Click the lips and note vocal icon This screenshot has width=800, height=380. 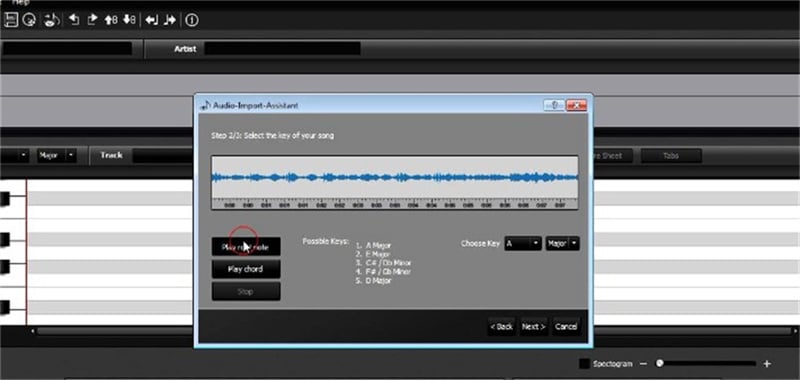51,20
